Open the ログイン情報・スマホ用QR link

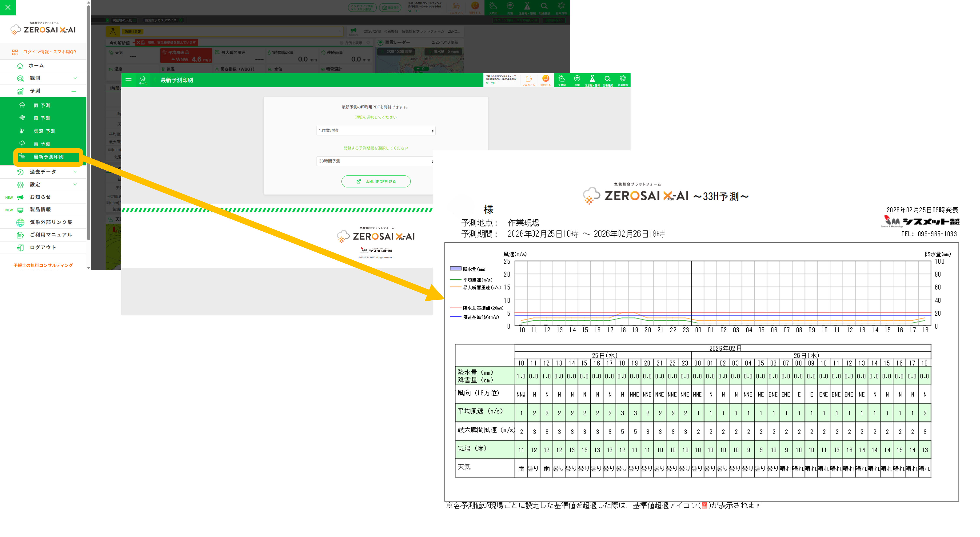pyautogui.click(x=49, y=52)
